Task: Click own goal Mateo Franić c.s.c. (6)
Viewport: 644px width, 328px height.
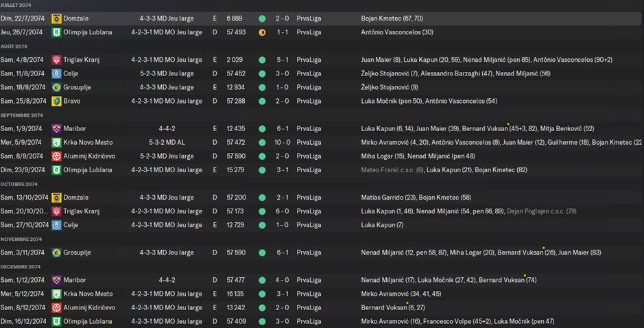Action: tap(393, 169)
